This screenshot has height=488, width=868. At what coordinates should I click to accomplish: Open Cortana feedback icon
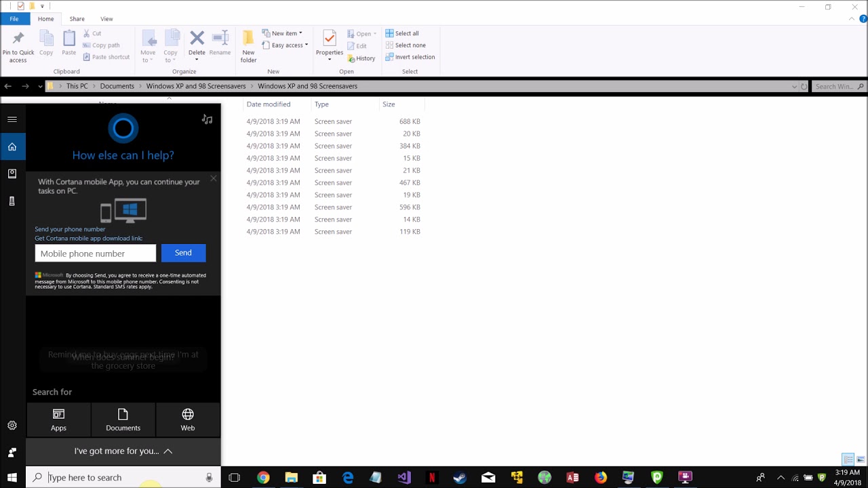coord(12,452)
